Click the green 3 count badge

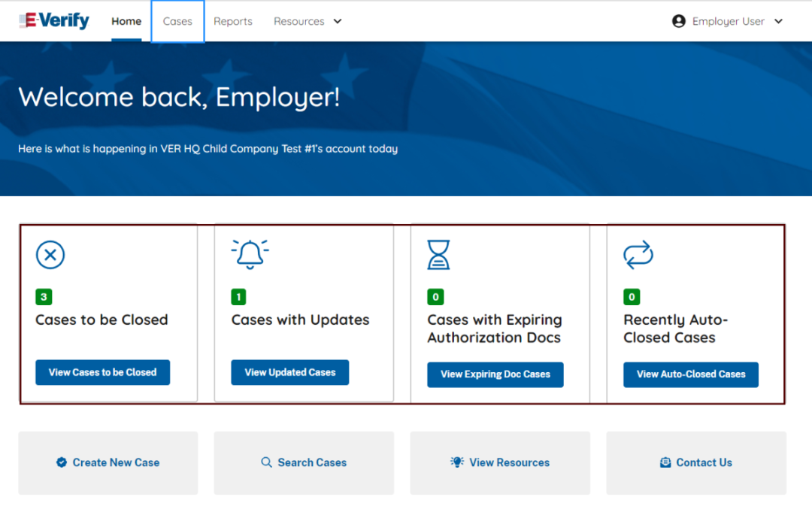[x=44, y=297]
